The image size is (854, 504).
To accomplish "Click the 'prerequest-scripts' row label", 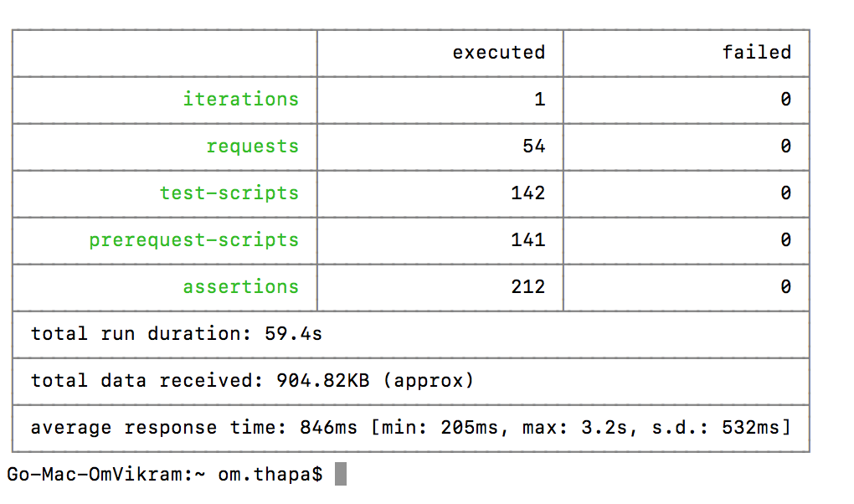I will coord(194,239).
